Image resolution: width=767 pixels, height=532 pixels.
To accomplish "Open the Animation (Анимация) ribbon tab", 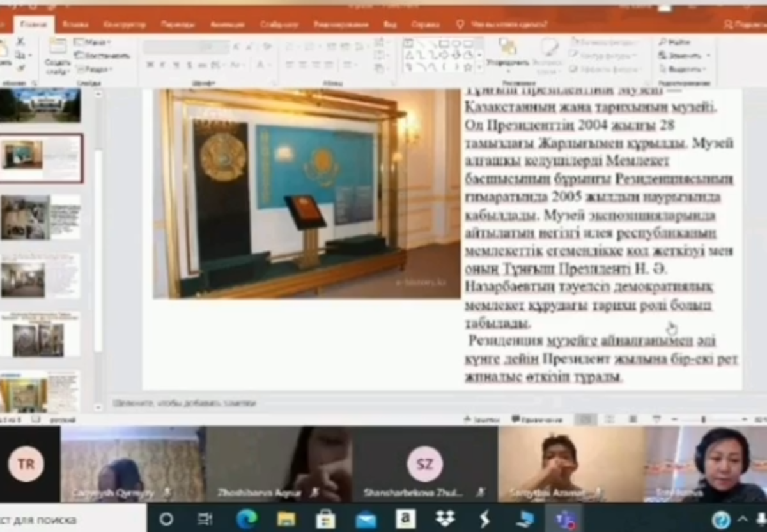I will (227, 24).
